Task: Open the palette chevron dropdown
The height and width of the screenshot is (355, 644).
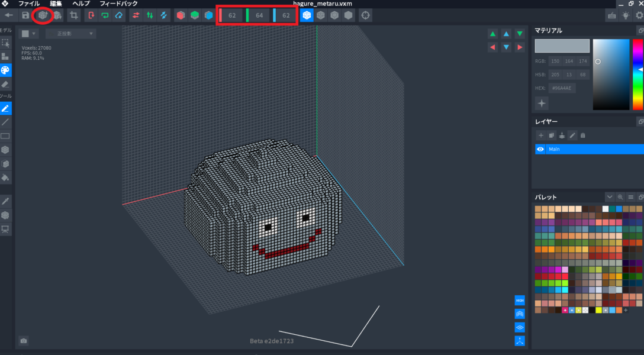Action: pyautogui.click(x=610, y=197)
